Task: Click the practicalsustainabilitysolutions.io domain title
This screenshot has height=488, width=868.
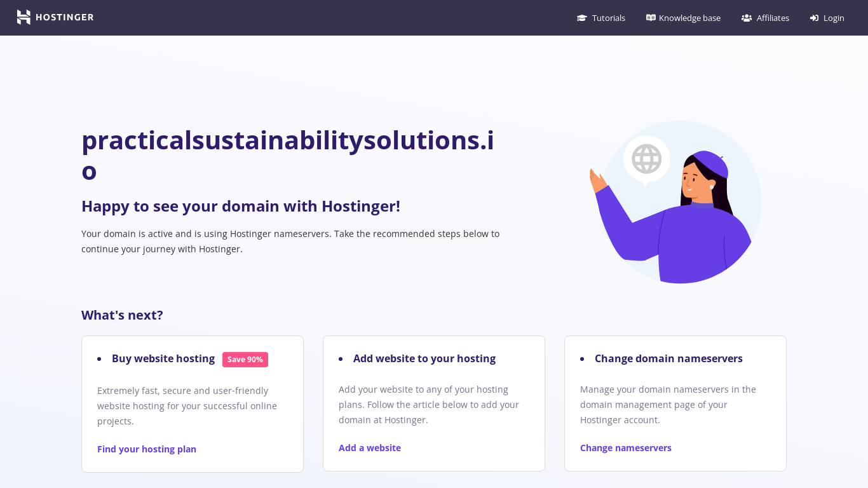Action: [x=288, y=155]
